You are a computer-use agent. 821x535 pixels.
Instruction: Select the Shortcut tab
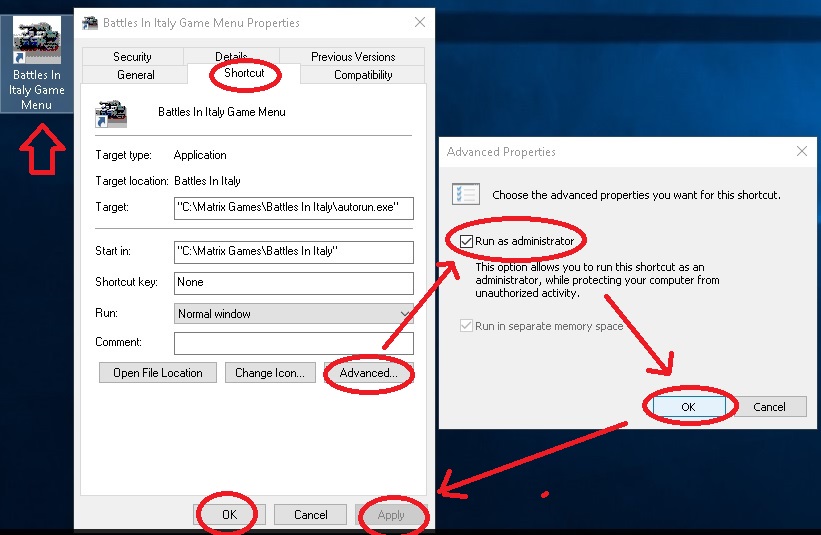[x=244, y=73]
